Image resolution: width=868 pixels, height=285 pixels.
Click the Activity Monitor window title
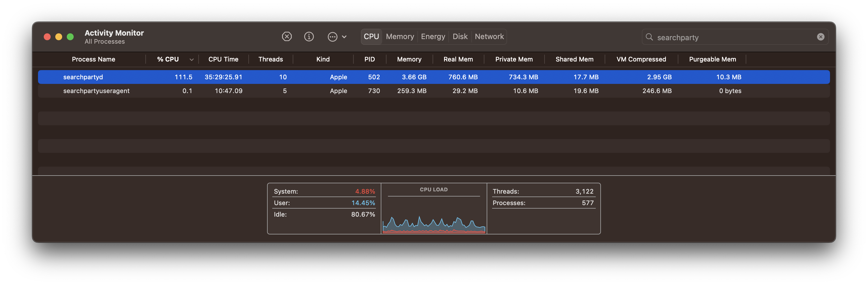click(x=114, y=33)
